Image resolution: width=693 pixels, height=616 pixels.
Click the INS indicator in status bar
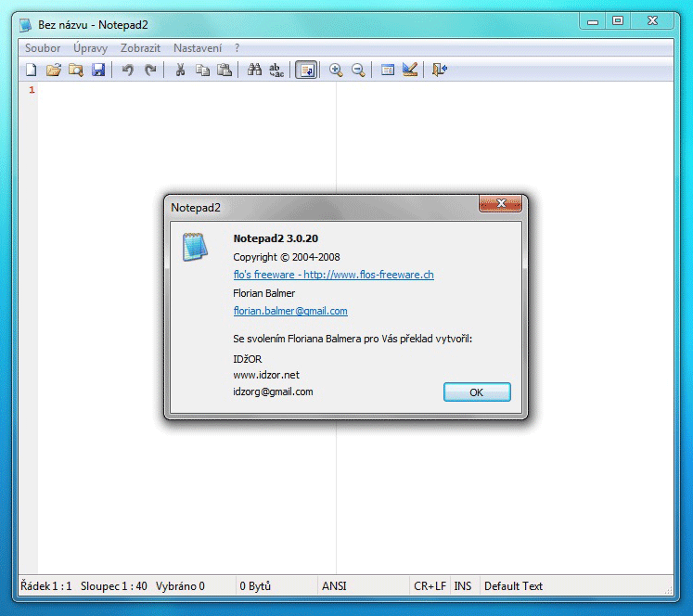[x=463, y=586]
